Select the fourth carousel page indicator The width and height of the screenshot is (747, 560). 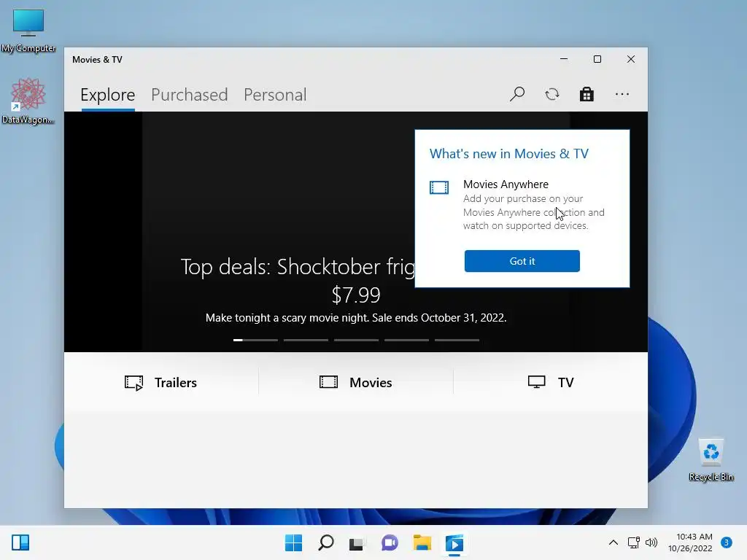click(x=407, y=340)
